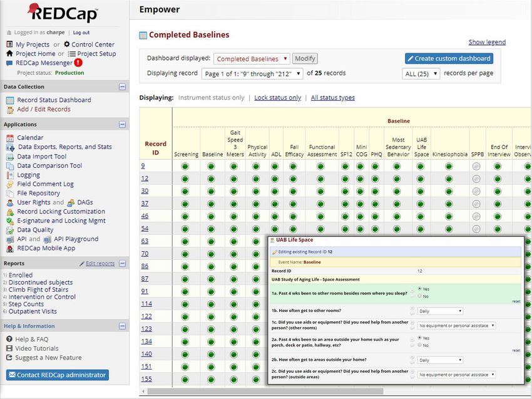Image resolution: width=532 pixels, height=399 pixels.
Task: Open the Step Counts report
Action: [x=26, y=304]
